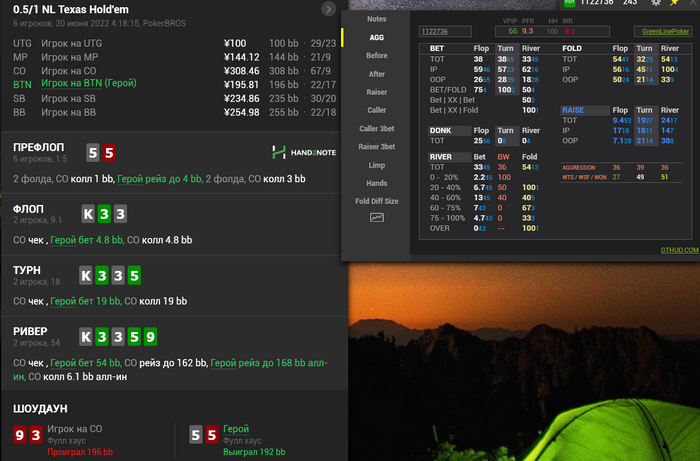
Task: Click the hero river bet 54 bb action
Action: [x=86, y=363]
